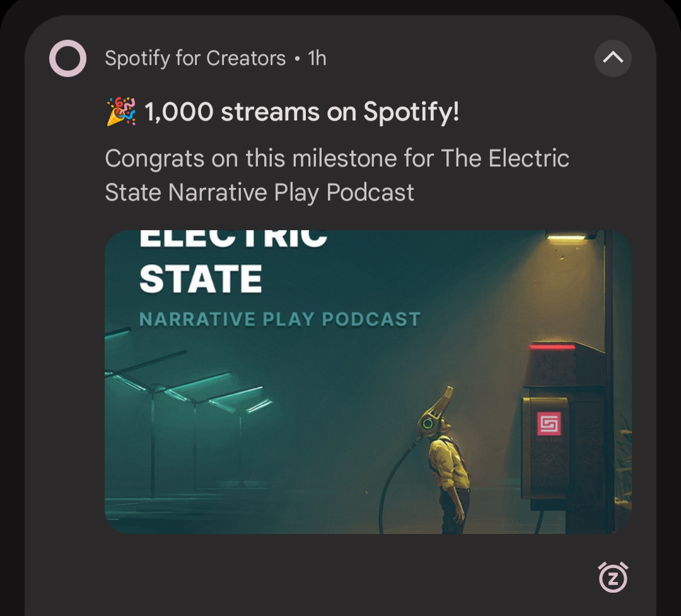The width and height of the screenshot is (681, 616).
Task: Click the party popper emoji
Action: point(121,112)
